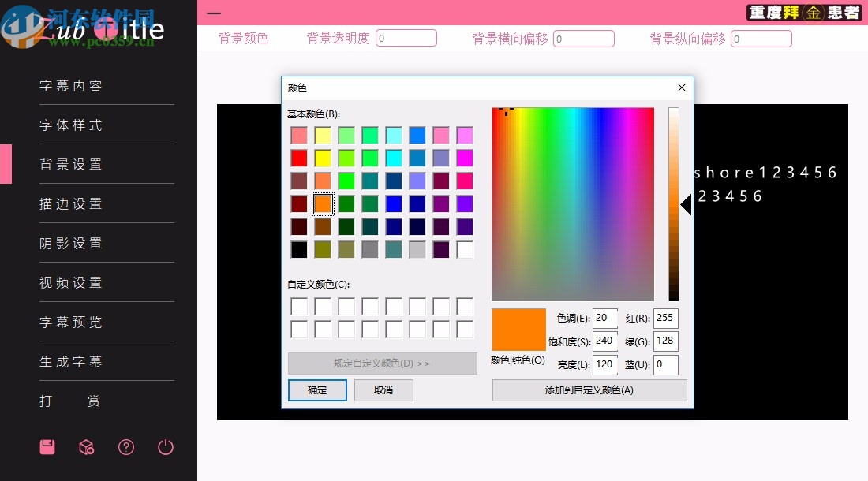Viewport: 868px width, 481px height.
Task: Pick the cyan swatch in basic colors
Action: click(393, 158)
